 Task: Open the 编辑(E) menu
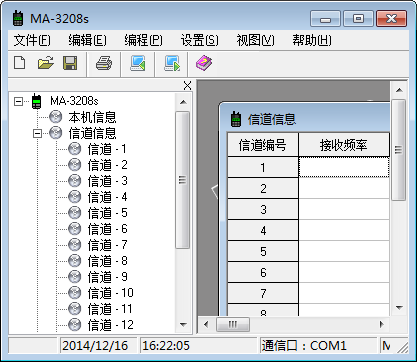87,40
